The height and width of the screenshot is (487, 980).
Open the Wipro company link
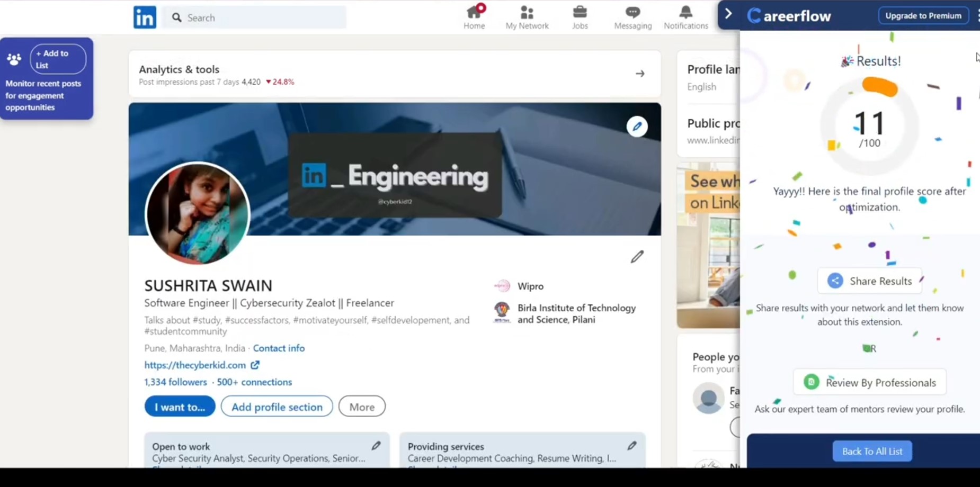pos(530,286)
